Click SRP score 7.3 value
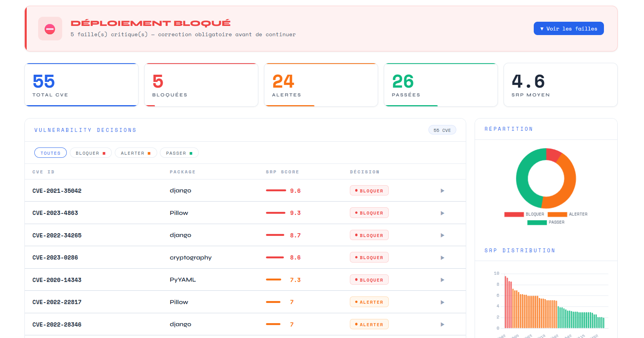The width and height of the screenshot is (644, 338). click(x=295, y=280)
